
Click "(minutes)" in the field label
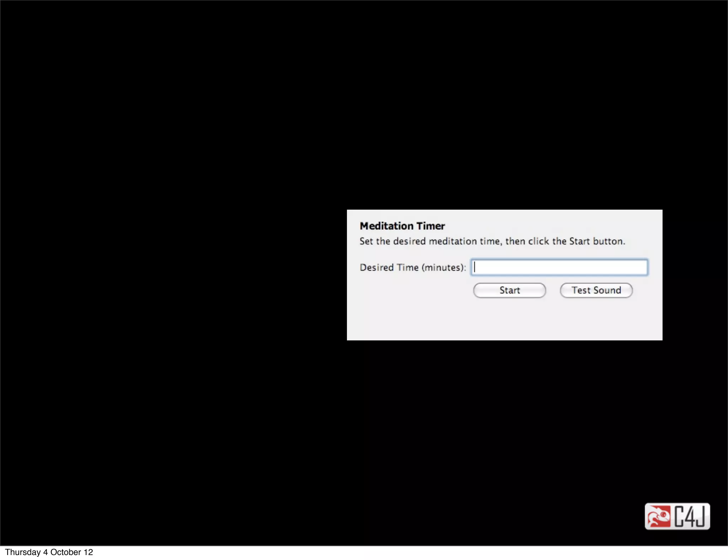point(442,268)
